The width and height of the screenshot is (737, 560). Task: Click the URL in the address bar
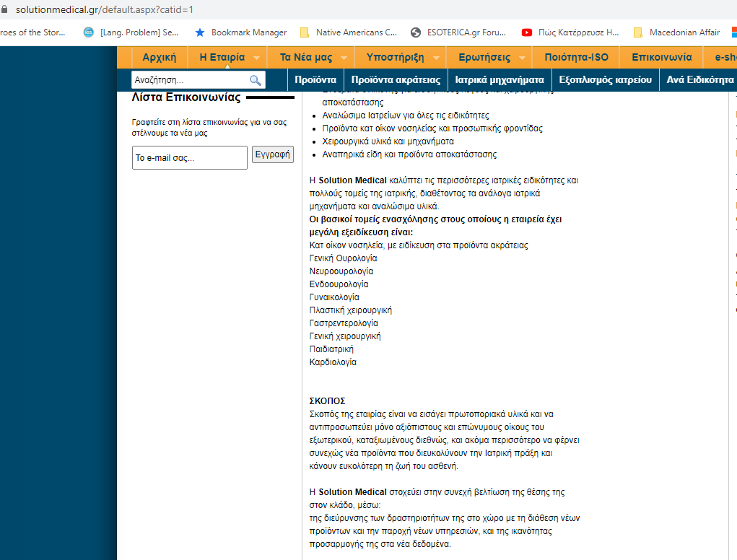(105, 9)
